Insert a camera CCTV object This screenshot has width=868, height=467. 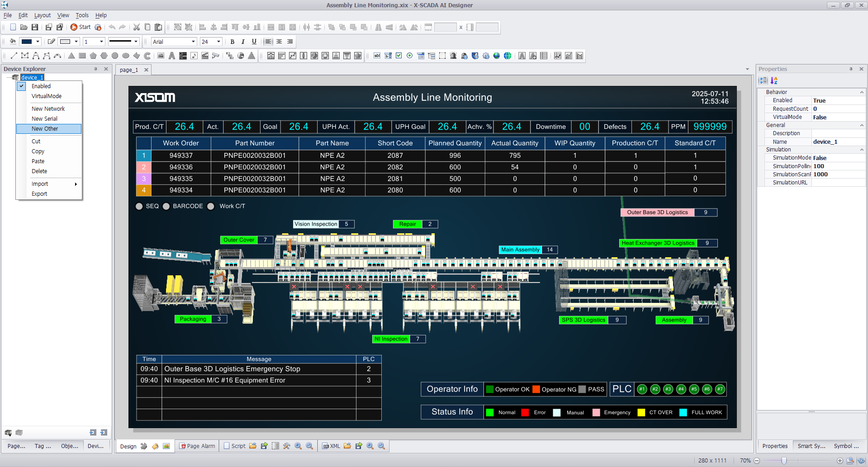tap(216, 56)
